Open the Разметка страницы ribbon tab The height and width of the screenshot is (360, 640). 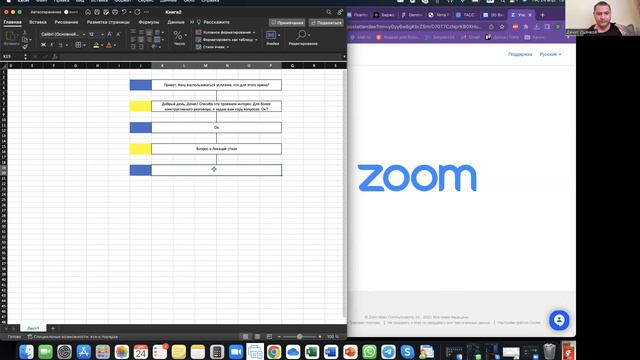pyautogui.click(x=108, y=22)
